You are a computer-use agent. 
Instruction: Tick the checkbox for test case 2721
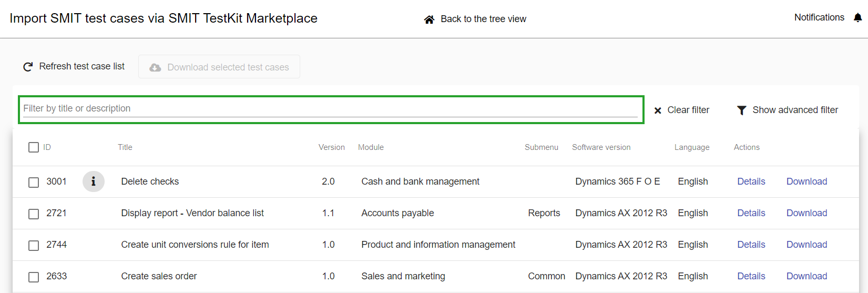click(34, 214)
